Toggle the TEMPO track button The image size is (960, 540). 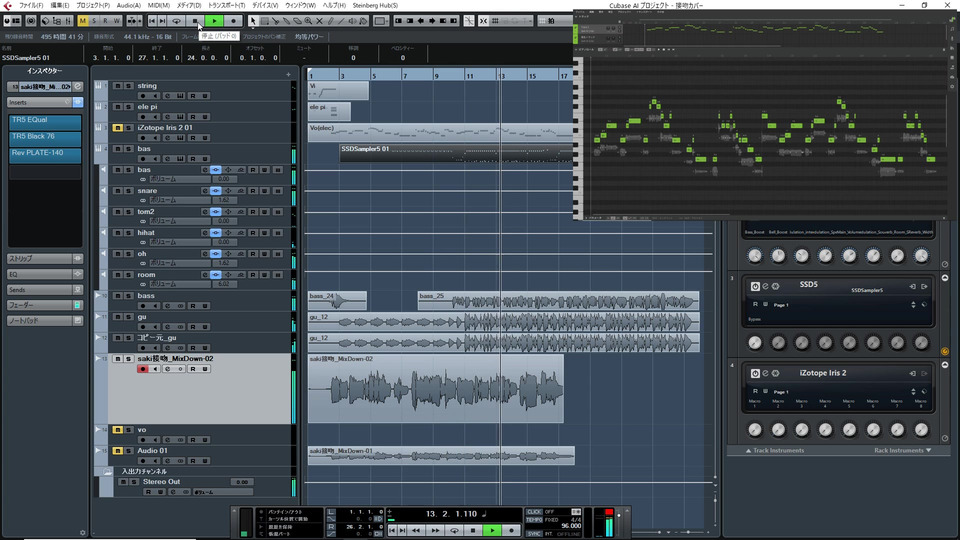pos(534,520)
